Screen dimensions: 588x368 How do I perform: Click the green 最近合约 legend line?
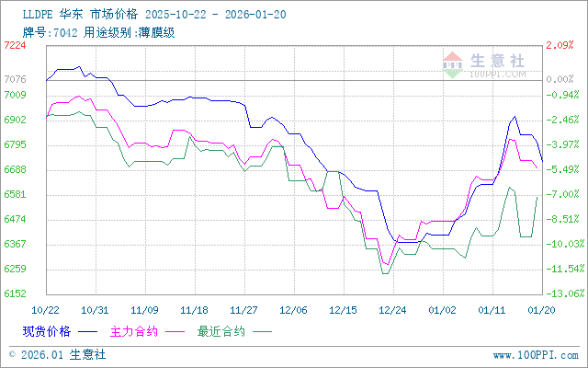(263, 328)
